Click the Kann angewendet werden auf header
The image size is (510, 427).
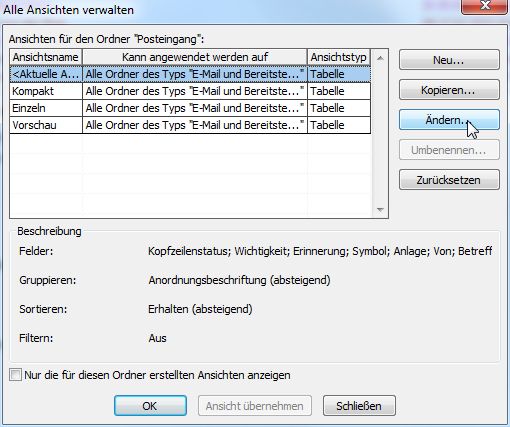click(195, 57)
